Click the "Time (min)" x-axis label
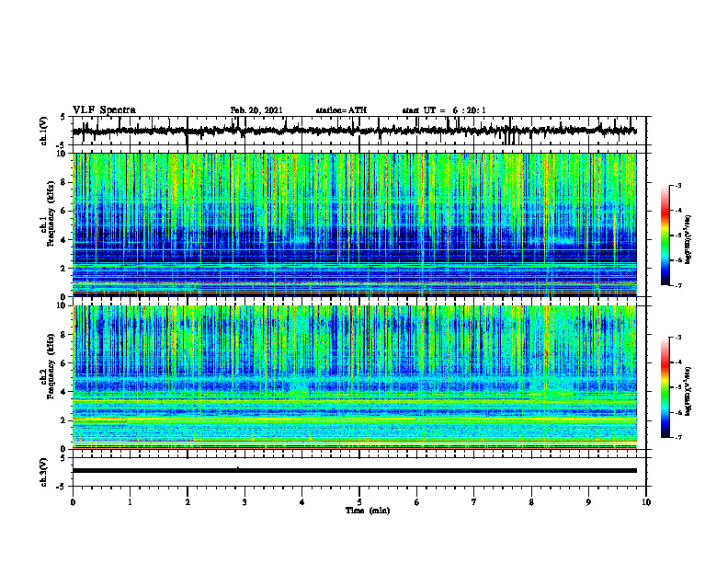This screenshot has width=728, height=563. click(x=368, y=511)
